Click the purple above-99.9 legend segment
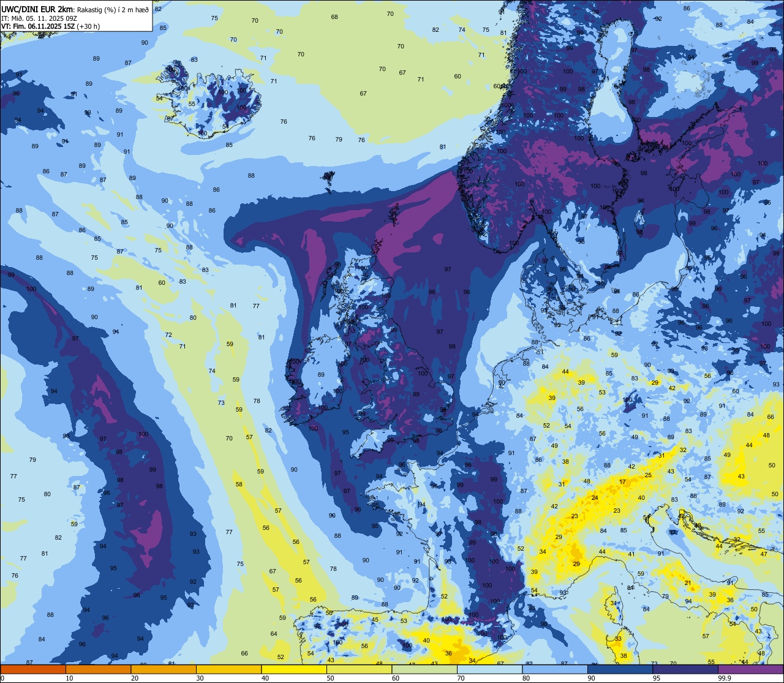This screenshot has width=784, height=683. [x=750, y=670]
